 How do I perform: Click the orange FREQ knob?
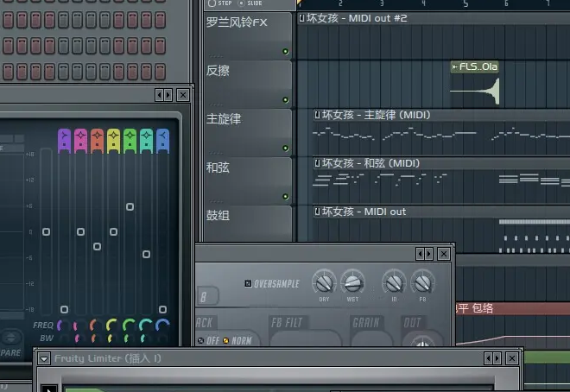(x=96, y=326)
